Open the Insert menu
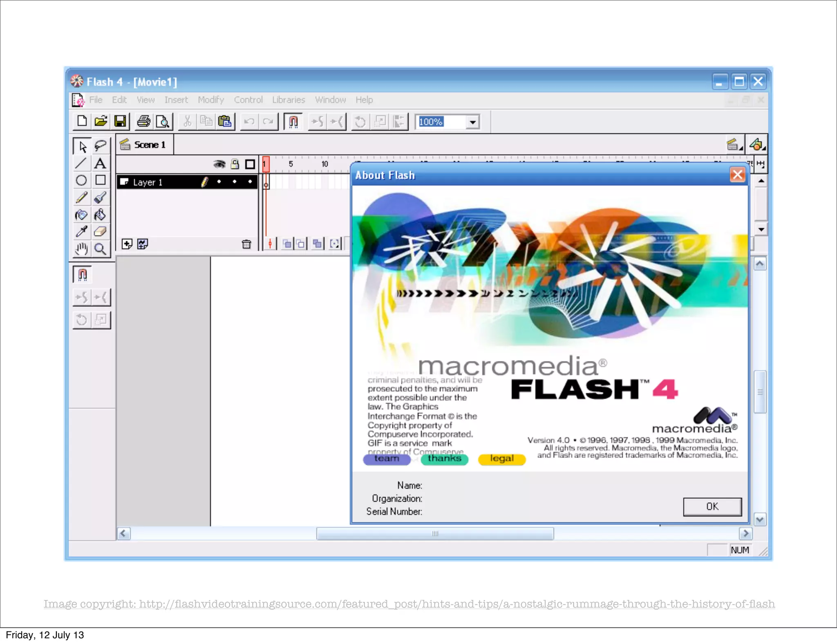This screenshot has width=837, height=644. coord(176,100)
